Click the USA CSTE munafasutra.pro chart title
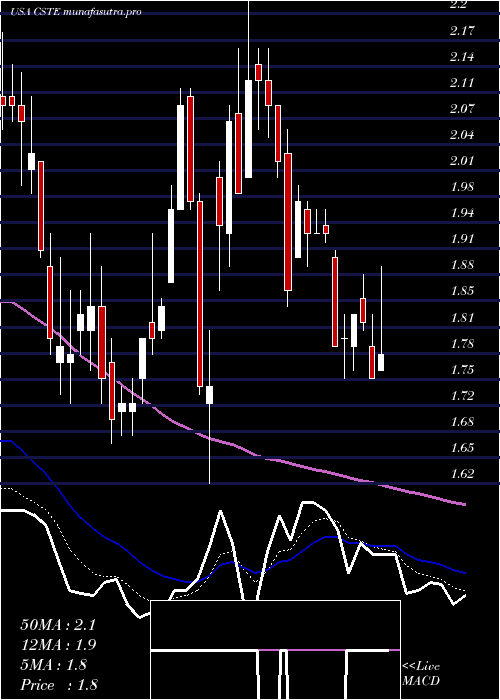 (78, 12)
